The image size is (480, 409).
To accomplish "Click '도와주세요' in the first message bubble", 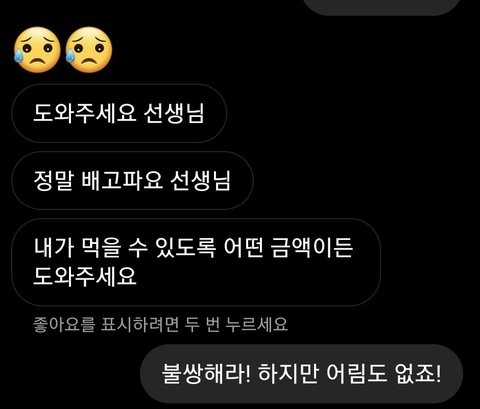I will tap(85, 113).
